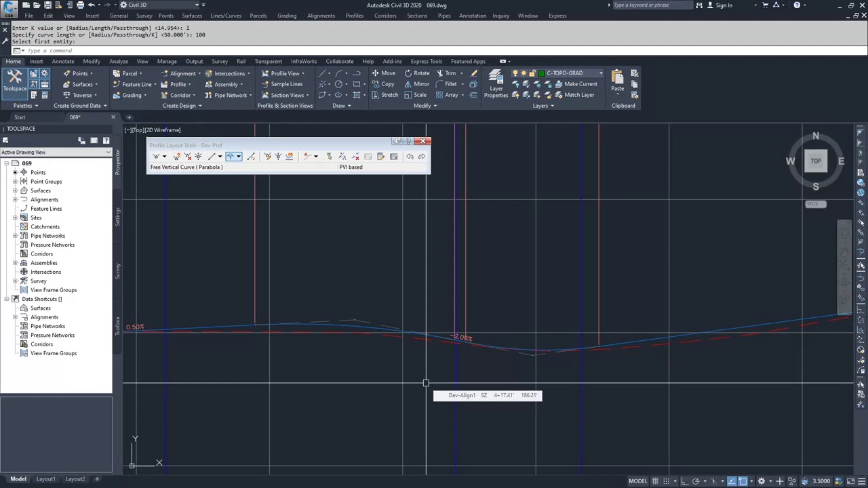Select Pipe Networks in Prospector tree
Image resolution: width=868 pixels, height=488 pixels.
click(x=47, y=236)
